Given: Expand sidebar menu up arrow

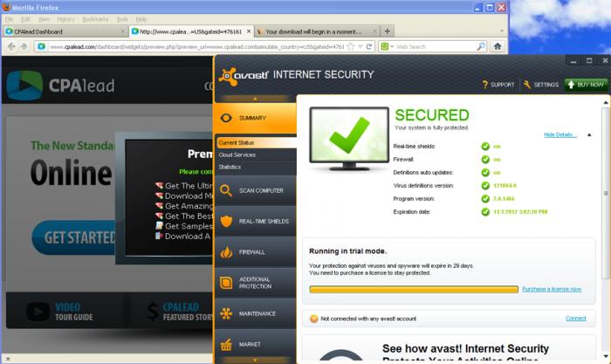Looking at the screenshot, I should pyautogui.click(x=255, y=99).
